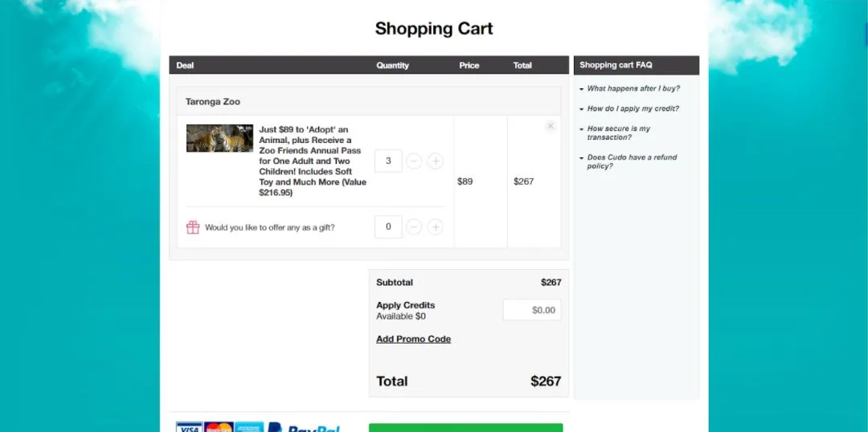Decrease gift quantity with minus button
The height and width of the screenshot is (432, 868).
(x=414, y=227)
